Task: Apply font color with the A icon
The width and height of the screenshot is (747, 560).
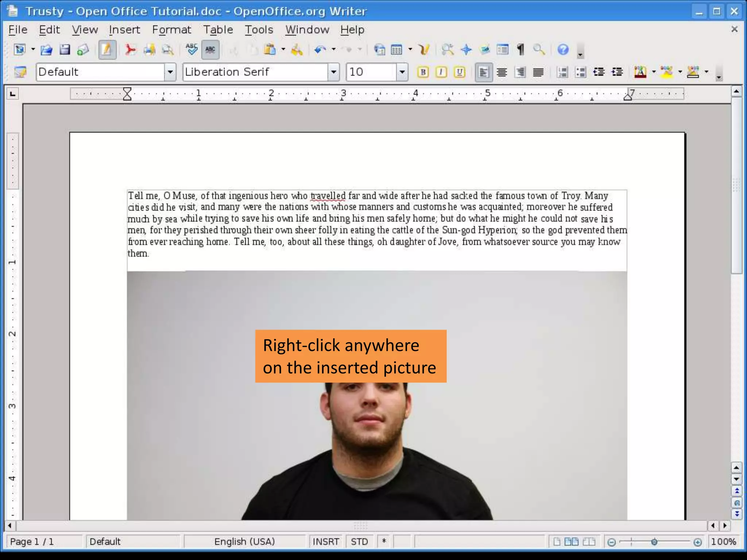Action: click(640, 72)
